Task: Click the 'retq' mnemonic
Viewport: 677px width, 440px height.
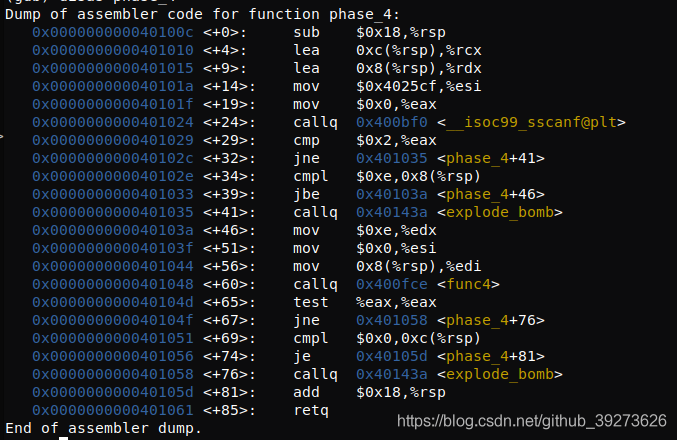Action: [x=311, y=411]
